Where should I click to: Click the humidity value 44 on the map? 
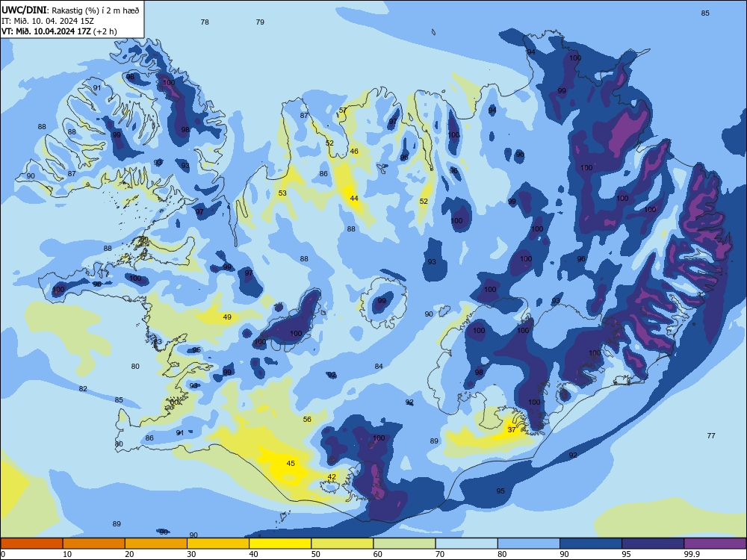(353, 198)
